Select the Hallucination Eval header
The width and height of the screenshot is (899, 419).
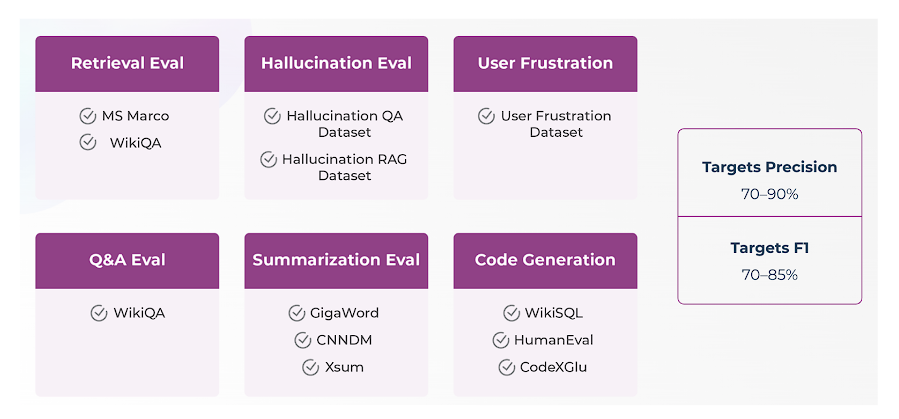[x=336, y=64]
